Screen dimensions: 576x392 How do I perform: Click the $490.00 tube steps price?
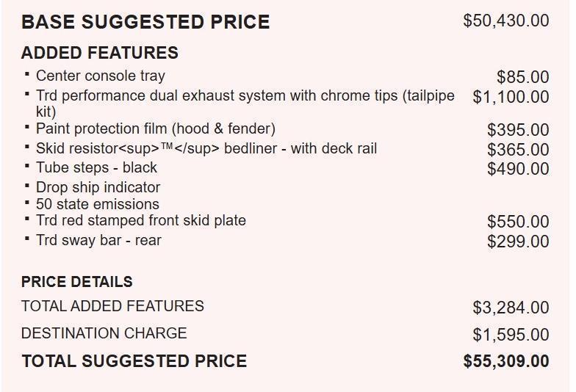pos(519,169)
